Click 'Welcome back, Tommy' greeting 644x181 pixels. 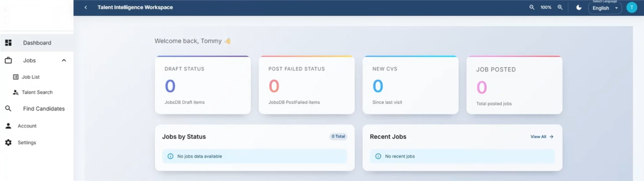(x=189, y=41)
